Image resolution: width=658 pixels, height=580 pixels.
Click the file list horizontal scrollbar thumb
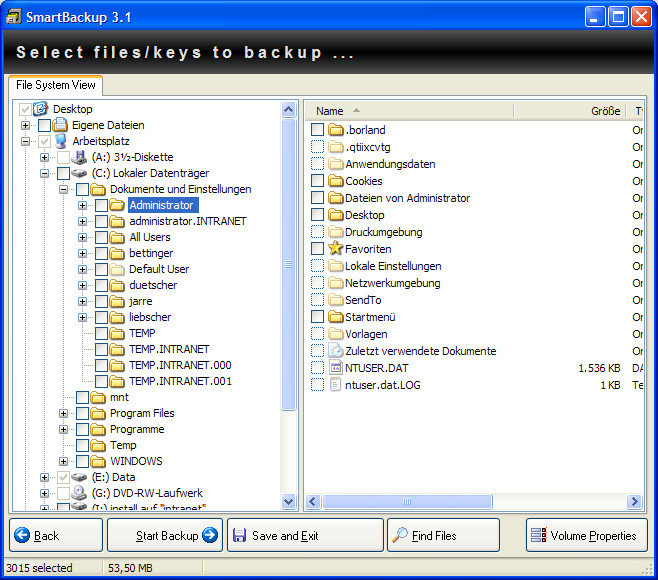click(x=407, y=501)
